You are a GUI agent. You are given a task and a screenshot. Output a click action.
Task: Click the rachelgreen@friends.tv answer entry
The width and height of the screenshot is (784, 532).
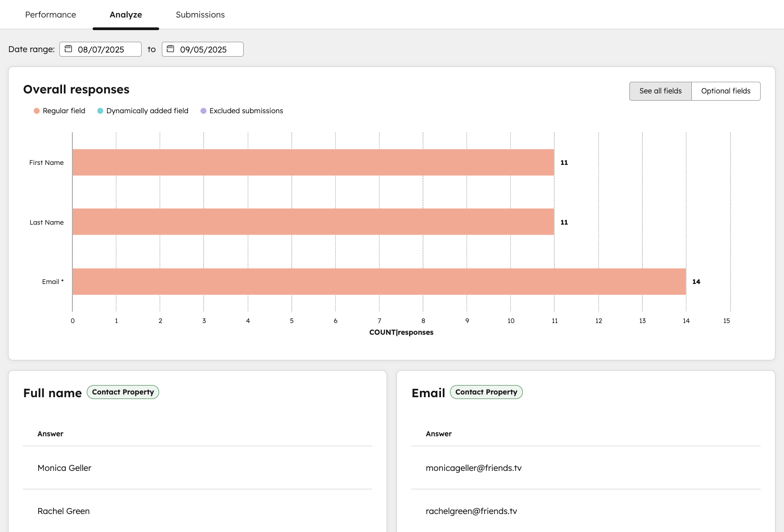coord(472,511)
